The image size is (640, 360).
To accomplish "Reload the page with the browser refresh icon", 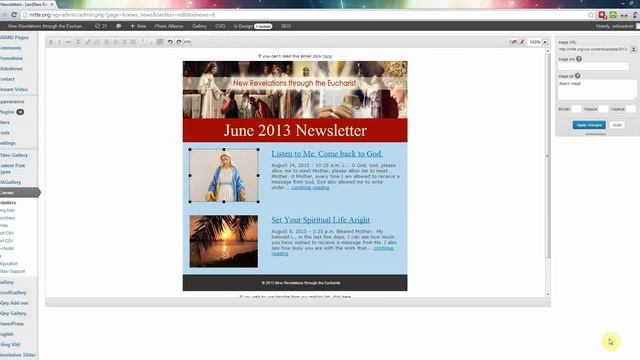I will [x=14, y=15].
